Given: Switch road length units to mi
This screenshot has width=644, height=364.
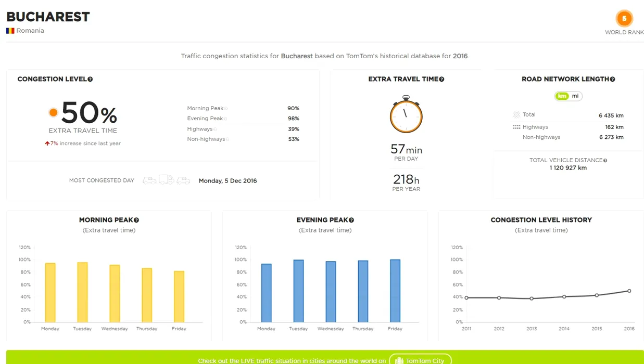Looking at the screenshot, I should 575,96.
